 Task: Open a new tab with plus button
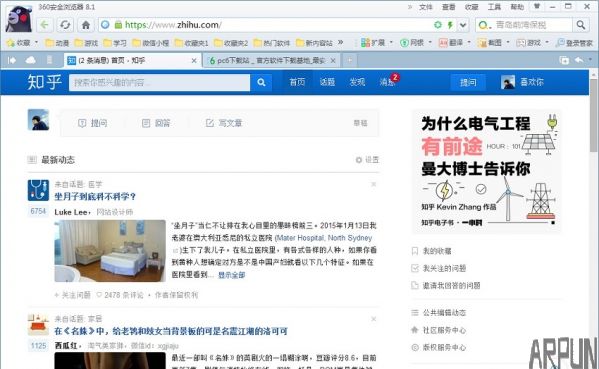tap(350, 60)
